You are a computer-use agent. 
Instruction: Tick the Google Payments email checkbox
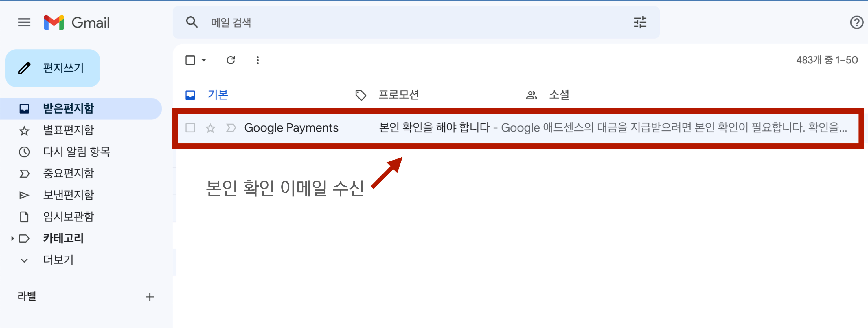pos(190,128)
